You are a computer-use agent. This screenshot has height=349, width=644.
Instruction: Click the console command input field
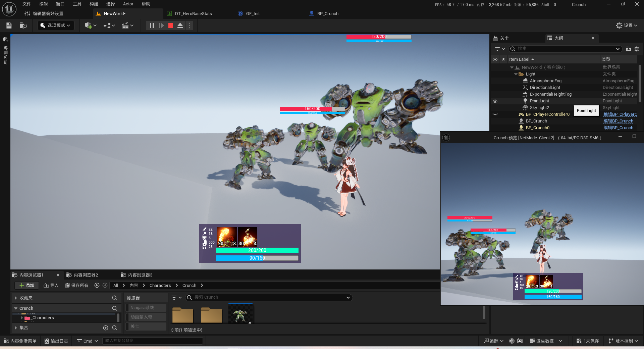point(152,341)
